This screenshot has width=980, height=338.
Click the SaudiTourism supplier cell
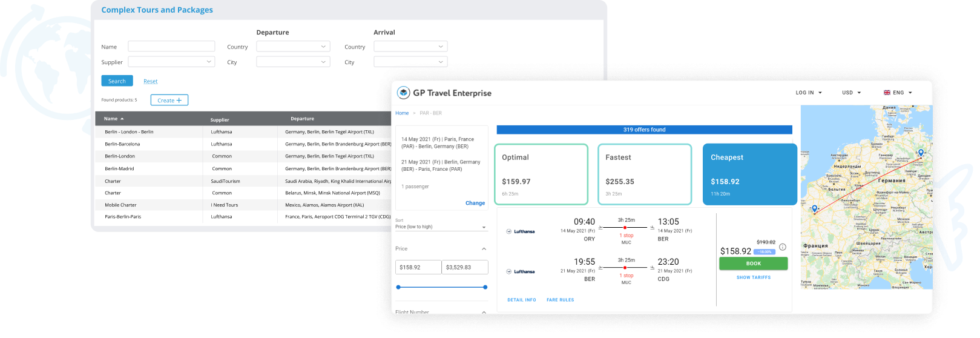click(225, 181)
